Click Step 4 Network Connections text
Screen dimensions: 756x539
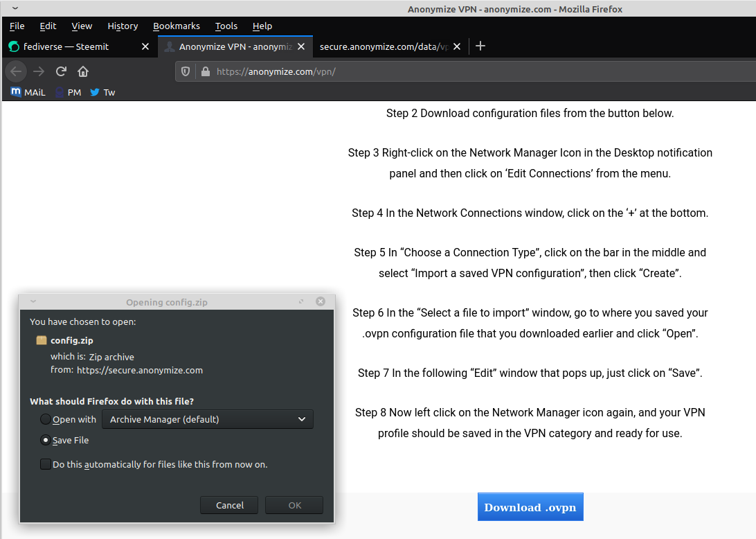530,213
